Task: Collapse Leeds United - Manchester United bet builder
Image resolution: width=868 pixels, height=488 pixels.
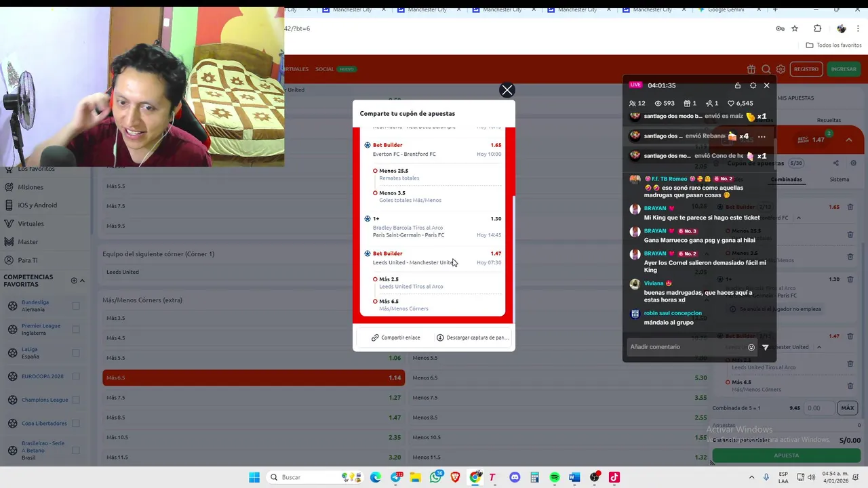Action: click(x=818, y=347)
